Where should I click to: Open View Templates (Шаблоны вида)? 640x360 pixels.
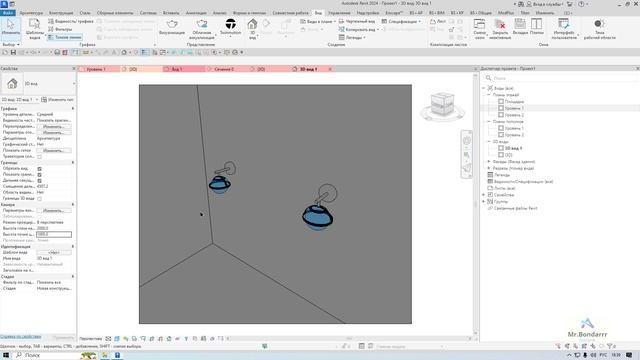point(34,29)
